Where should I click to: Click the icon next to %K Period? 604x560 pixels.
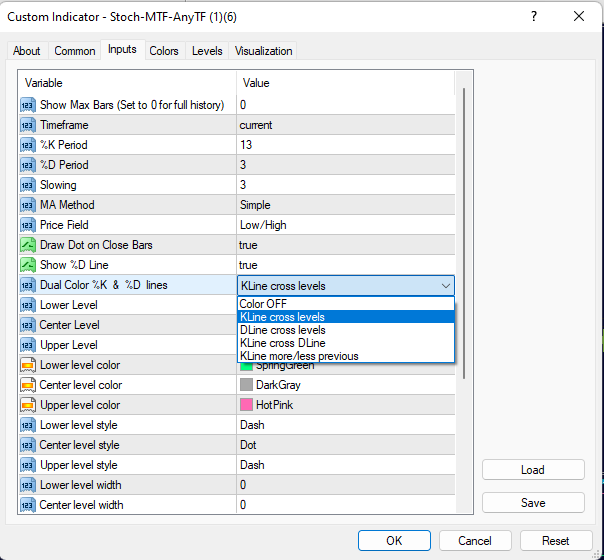point(28,145)
